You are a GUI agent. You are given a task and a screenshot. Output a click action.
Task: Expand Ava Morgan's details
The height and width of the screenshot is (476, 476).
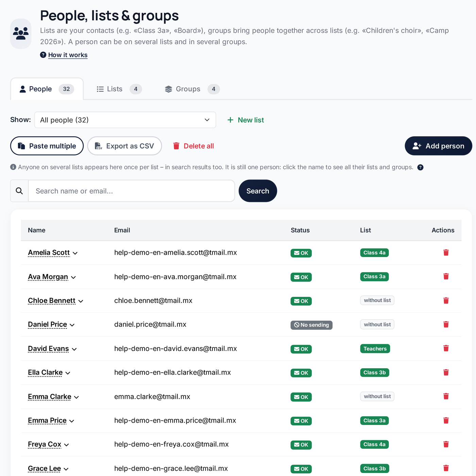pos(73,277)
